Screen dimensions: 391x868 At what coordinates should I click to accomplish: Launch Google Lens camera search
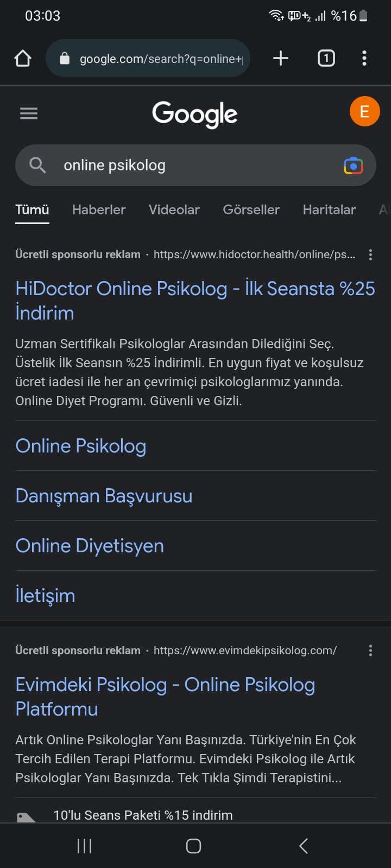(x=353, y=165)
